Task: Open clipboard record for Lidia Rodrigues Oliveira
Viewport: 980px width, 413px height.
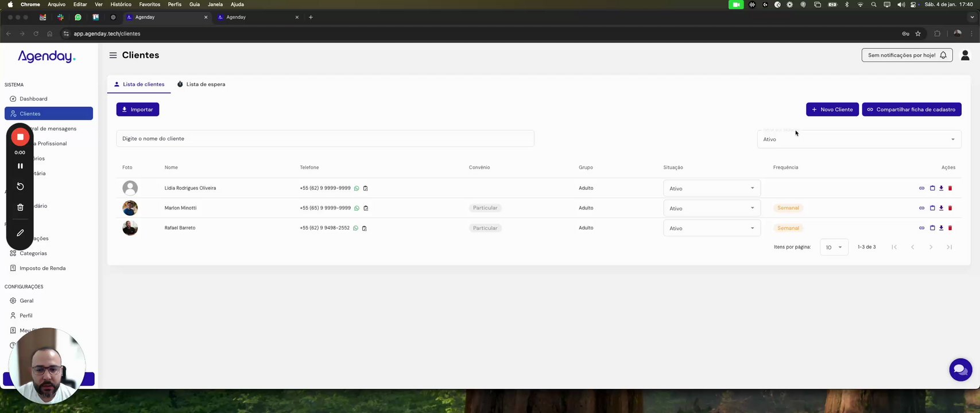Action: coord(932,188)
